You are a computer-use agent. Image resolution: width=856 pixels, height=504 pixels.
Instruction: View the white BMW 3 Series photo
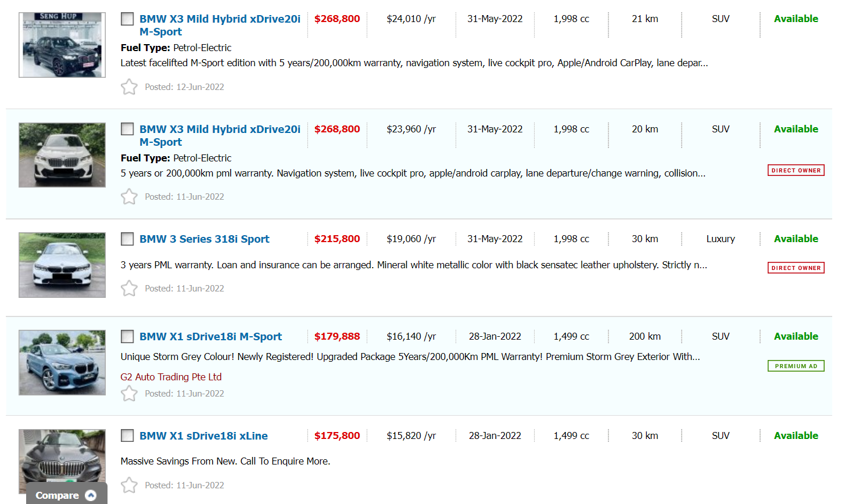(x=62, y=265)
